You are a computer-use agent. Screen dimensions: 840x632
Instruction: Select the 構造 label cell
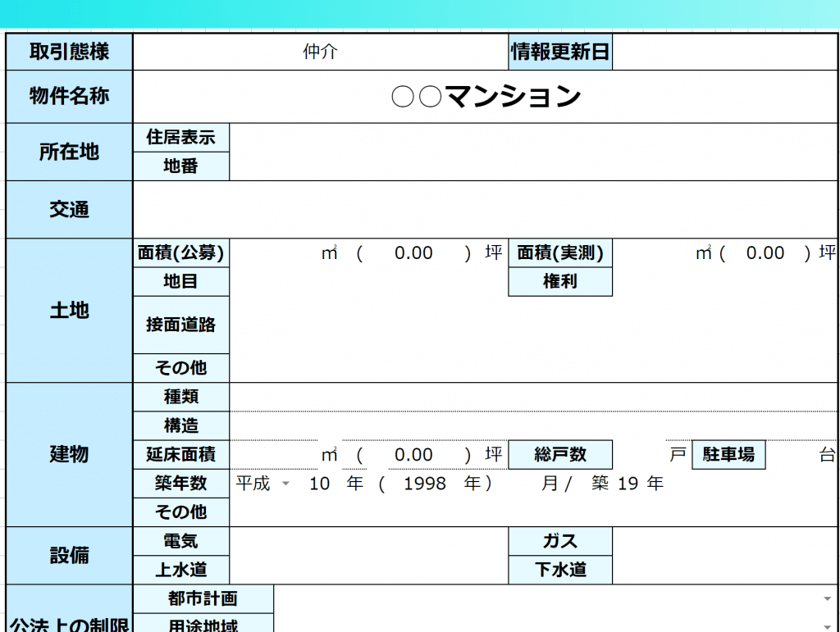180,425
